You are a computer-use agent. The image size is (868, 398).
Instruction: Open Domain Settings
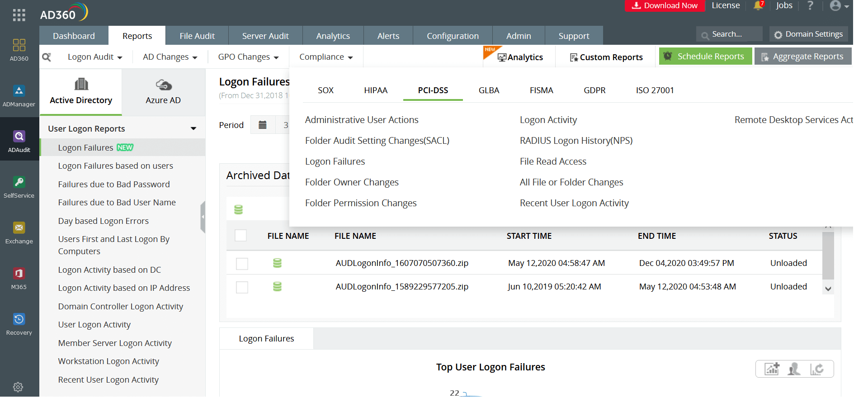(808, 34)
